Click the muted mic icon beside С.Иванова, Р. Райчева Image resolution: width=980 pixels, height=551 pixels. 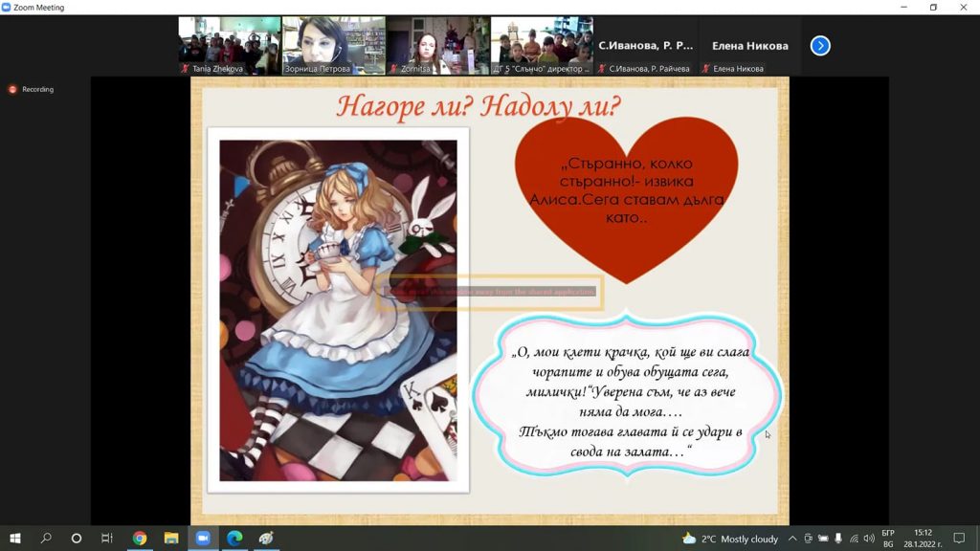point(601,69)
